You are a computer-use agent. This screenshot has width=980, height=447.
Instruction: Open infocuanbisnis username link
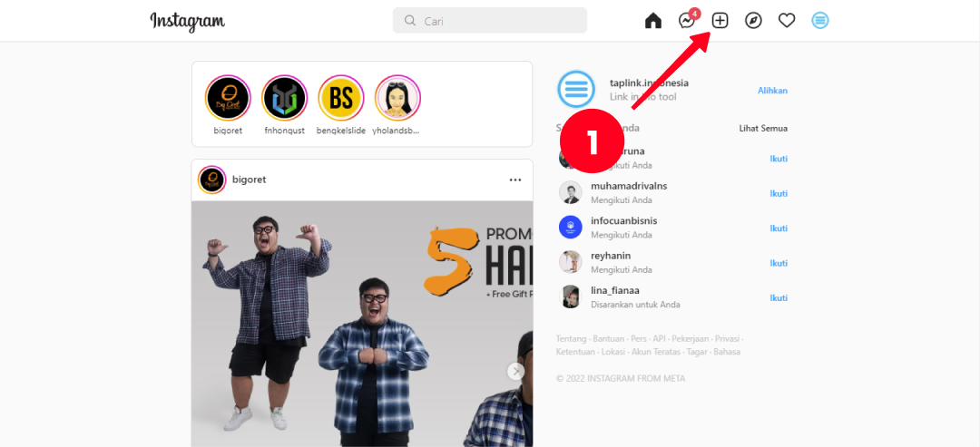click(x=623, y=221)
